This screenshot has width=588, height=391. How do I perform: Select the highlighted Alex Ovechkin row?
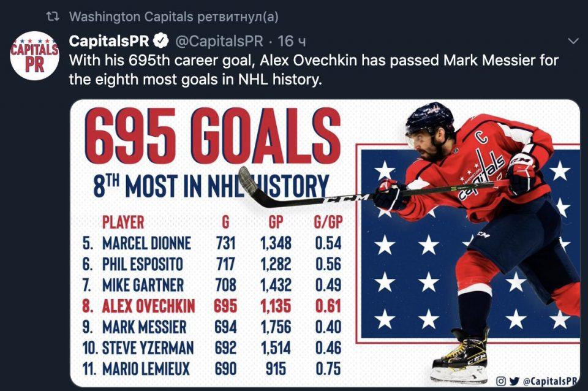click(x=212, y=306)
